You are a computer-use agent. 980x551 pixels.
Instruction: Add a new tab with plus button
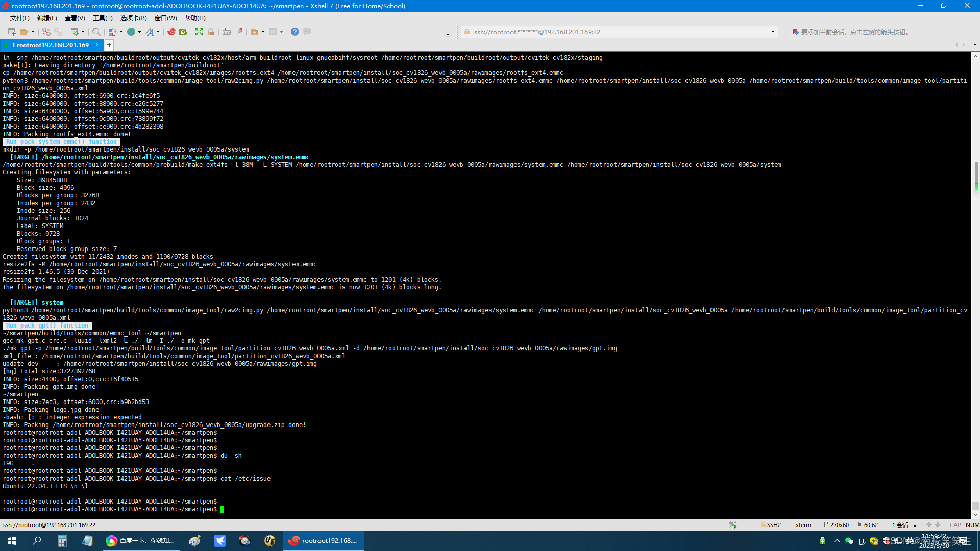point(109,45)
